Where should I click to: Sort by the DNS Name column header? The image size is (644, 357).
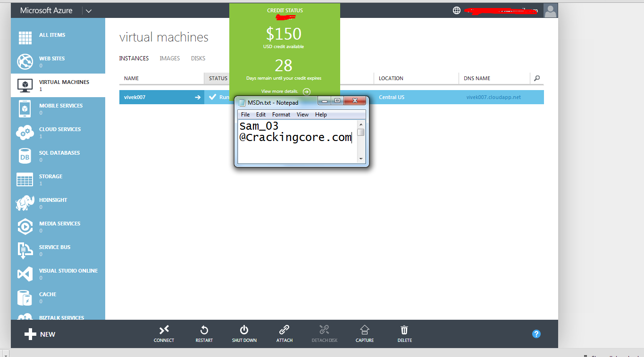tap(494, 78)
